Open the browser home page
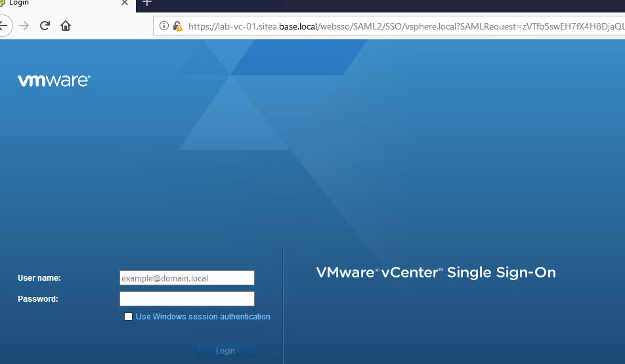This screenshot has height=364, width=625. pos(66,26)
